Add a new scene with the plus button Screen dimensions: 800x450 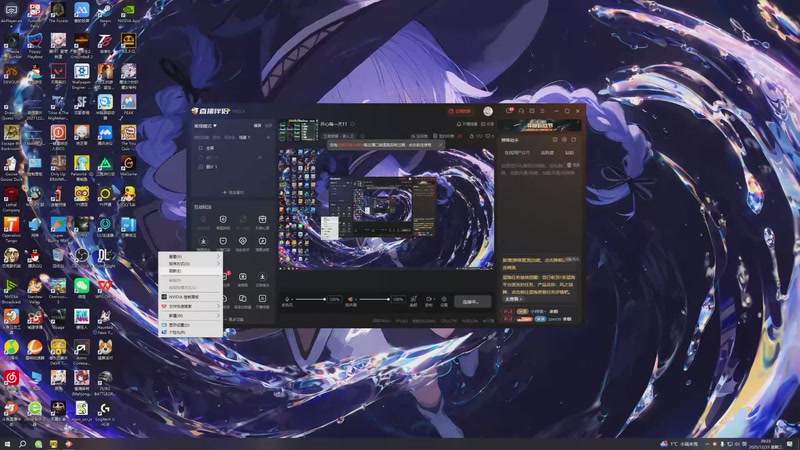click(268, 137)
